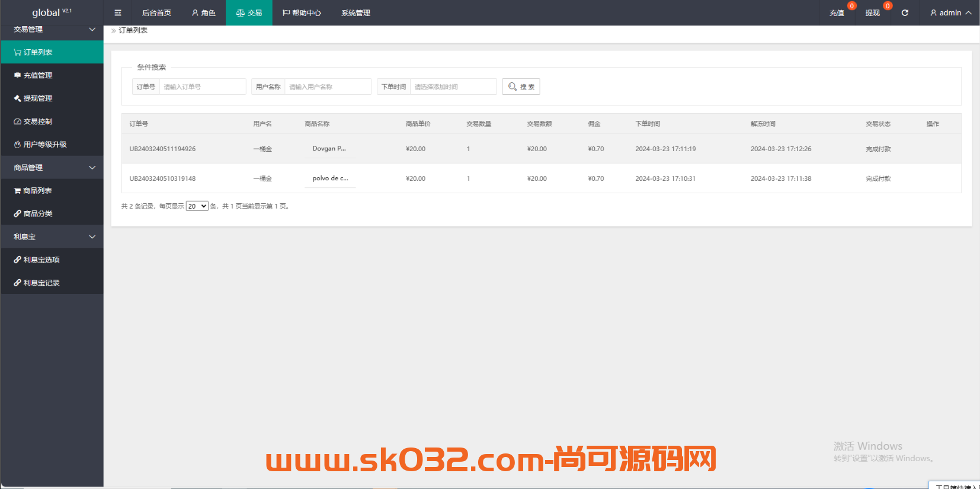This screenshot has width=980, height=489.
Task: Collapse the 商品管理 sidebar group
Action: [52, 168]
